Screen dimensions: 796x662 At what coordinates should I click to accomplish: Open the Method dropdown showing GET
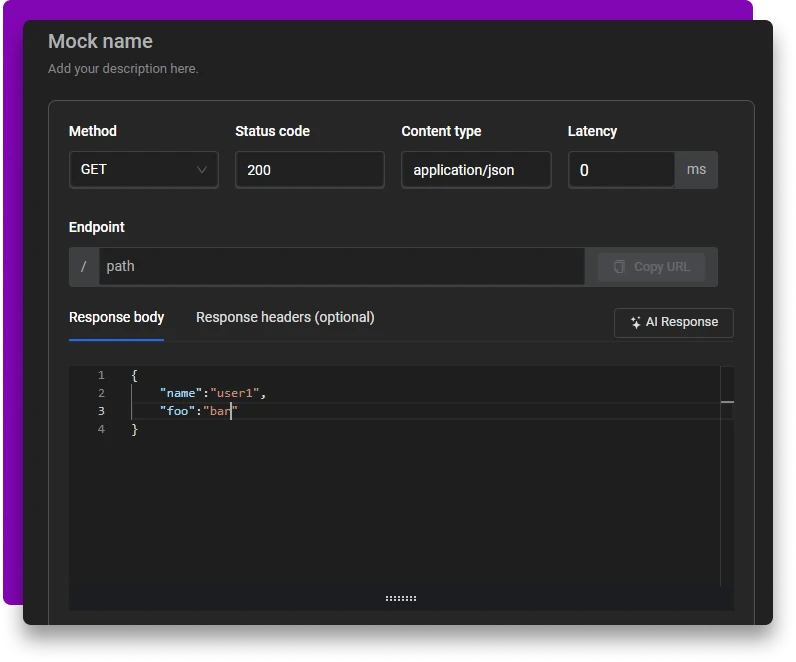[x=144, y=170]
